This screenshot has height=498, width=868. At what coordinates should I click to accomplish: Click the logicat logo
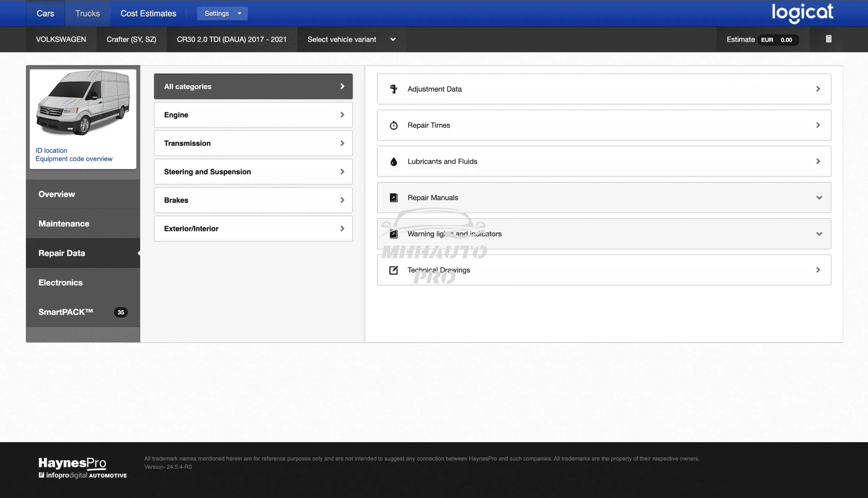(x=802, y=13)
